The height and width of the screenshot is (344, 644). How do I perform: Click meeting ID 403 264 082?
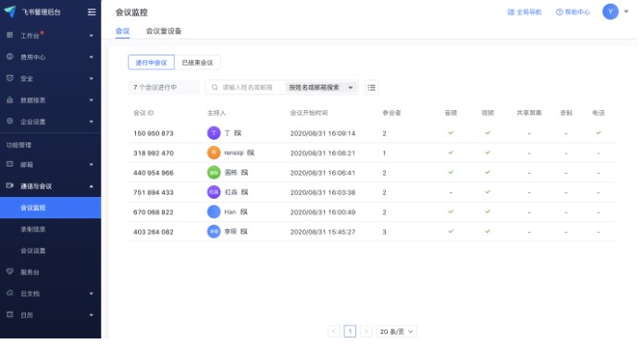(x=154, y=232)
